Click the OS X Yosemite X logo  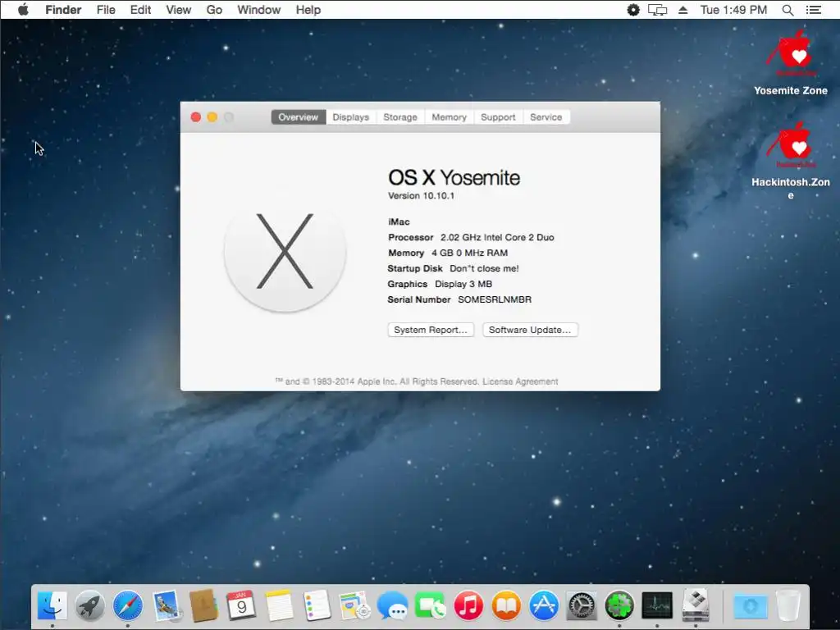pyautogui.click(x=285, y=251)
